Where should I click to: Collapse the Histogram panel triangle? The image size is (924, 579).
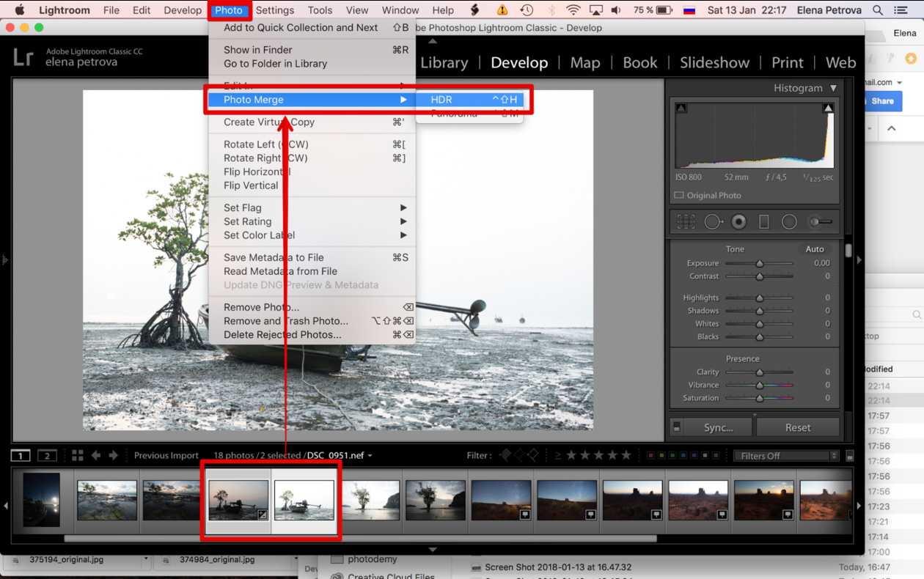coord(833,88)
